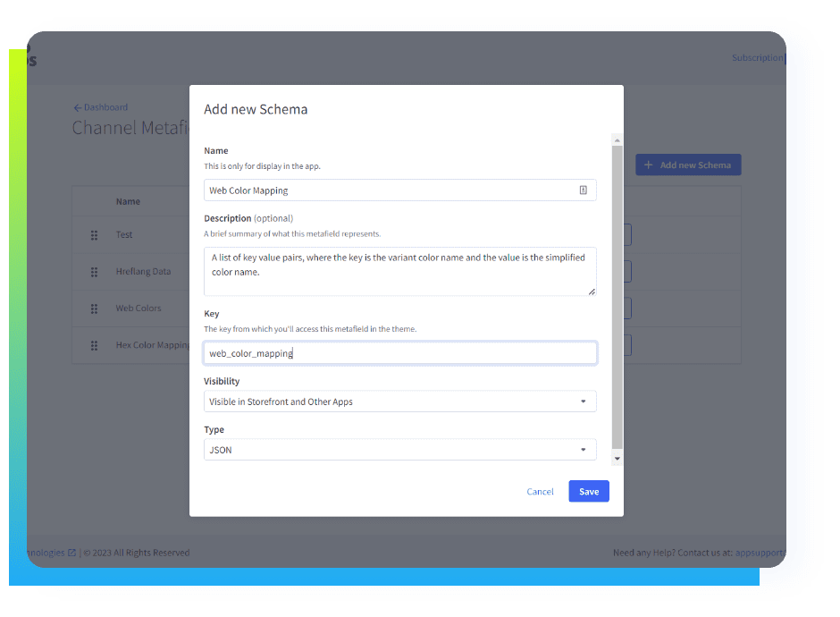Click the drag handle beside Hex Color Mapping
This screenshot has width=840, height=617.
click(x=94, y=345)
